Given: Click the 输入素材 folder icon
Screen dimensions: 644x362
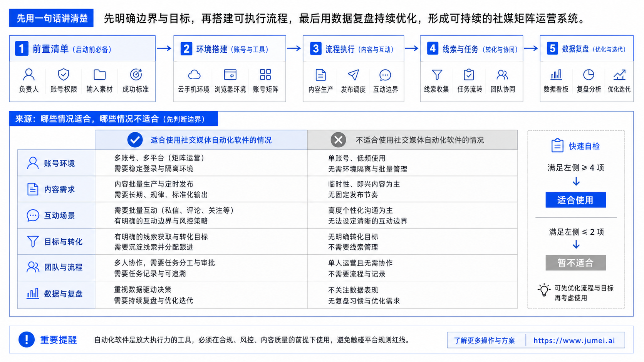Looking at the screenshot, I should [99, 74].
